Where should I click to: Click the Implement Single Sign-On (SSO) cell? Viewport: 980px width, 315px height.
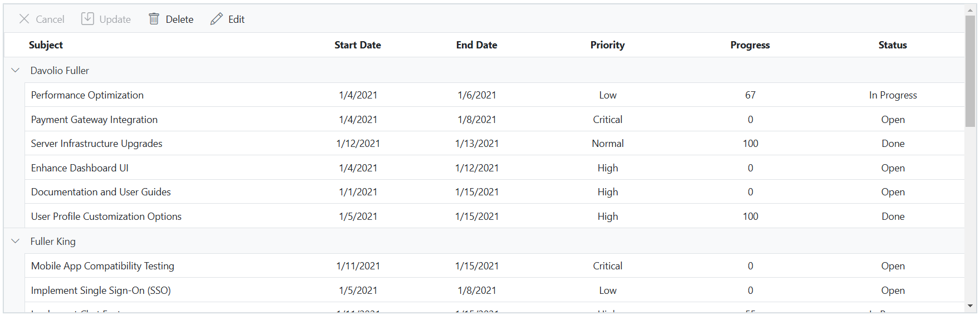pos(101,291)
